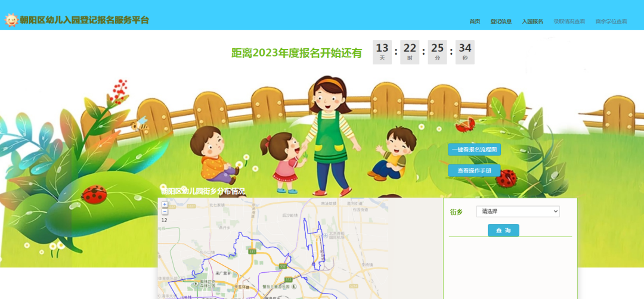The image size is (644, 299).
Task: Click the countdown seconds box showing 34
Action: coord(465,52)
